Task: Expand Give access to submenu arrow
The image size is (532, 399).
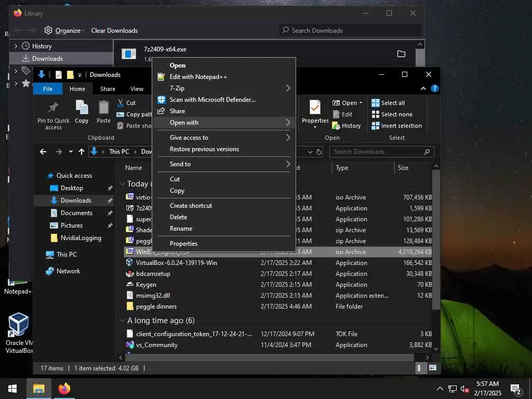Action: point(288,137)
